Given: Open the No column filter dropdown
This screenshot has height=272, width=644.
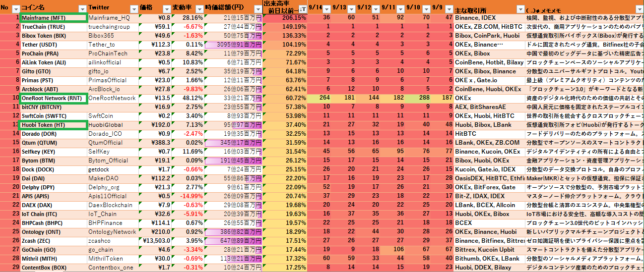Looking at the screenshot, I should pyautogui.click(x=15, y=9).
